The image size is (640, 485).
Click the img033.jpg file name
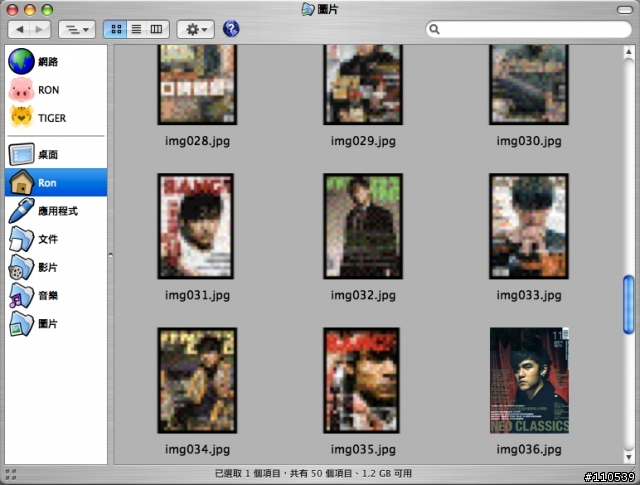(529, 295)
